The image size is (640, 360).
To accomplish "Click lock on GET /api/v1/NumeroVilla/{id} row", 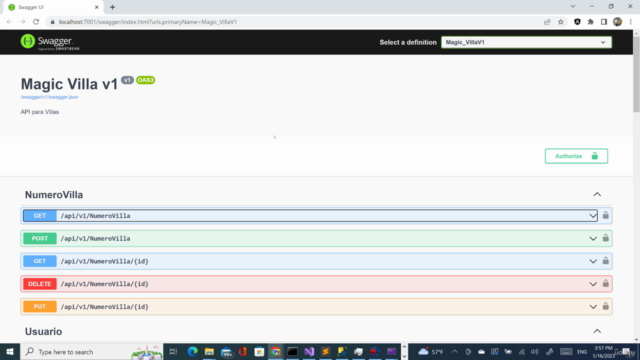I will [606, 261].
